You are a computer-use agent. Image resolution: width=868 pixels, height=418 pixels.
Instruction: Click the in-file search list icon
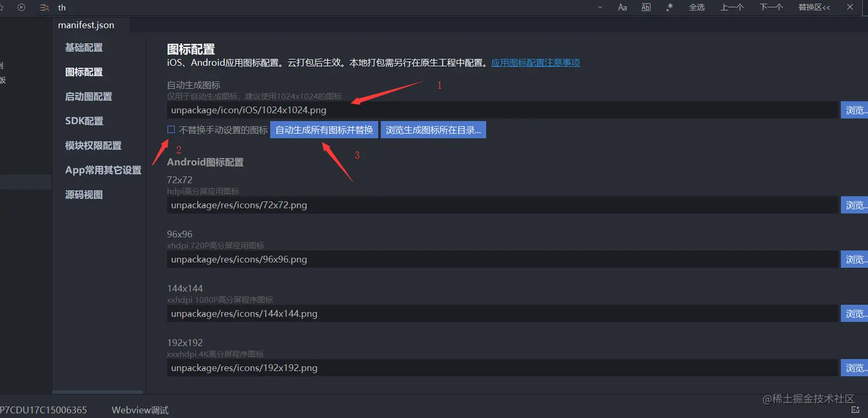[45, 7]
